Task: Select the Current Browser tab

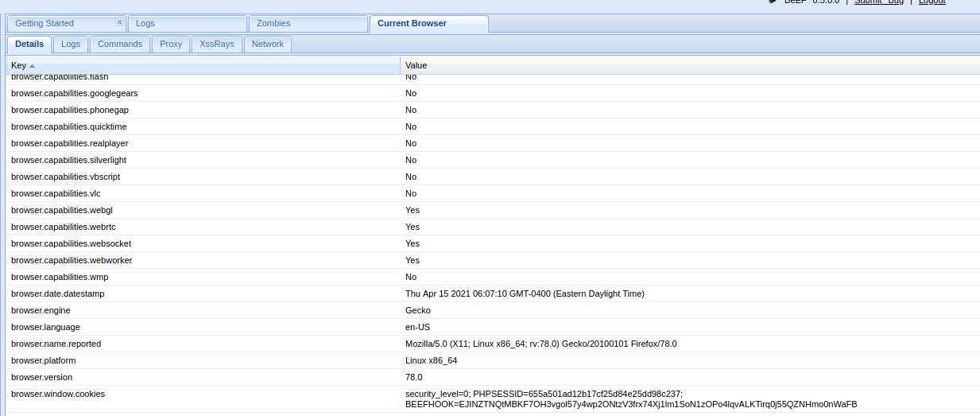Action: [429, 24]
